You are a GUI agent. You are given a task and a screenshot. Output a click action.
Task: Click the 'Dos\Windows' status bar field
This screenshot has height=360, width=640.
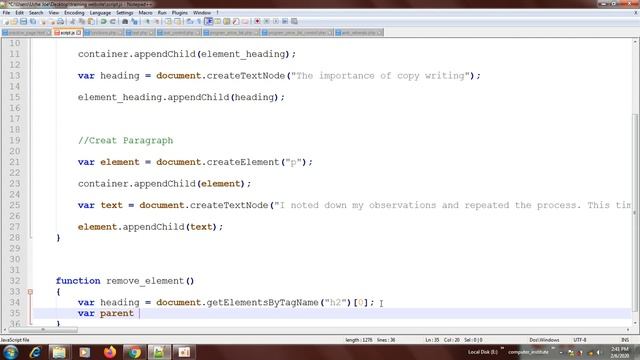click(544, 340)
